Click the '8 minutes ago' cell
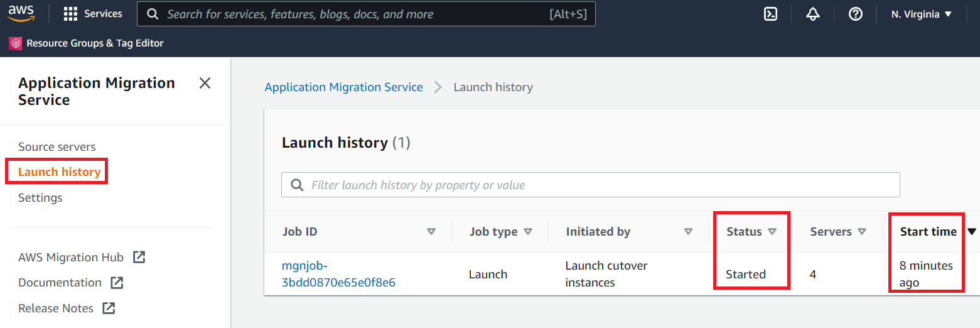The image size is (980, 328). [926, 274]
